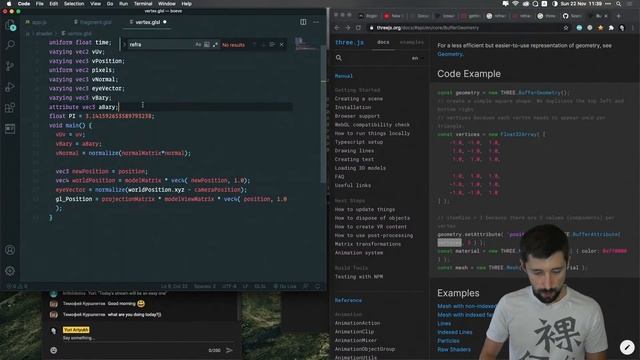
Task: Close the find widget in the editor
Action: coord(282,44)
